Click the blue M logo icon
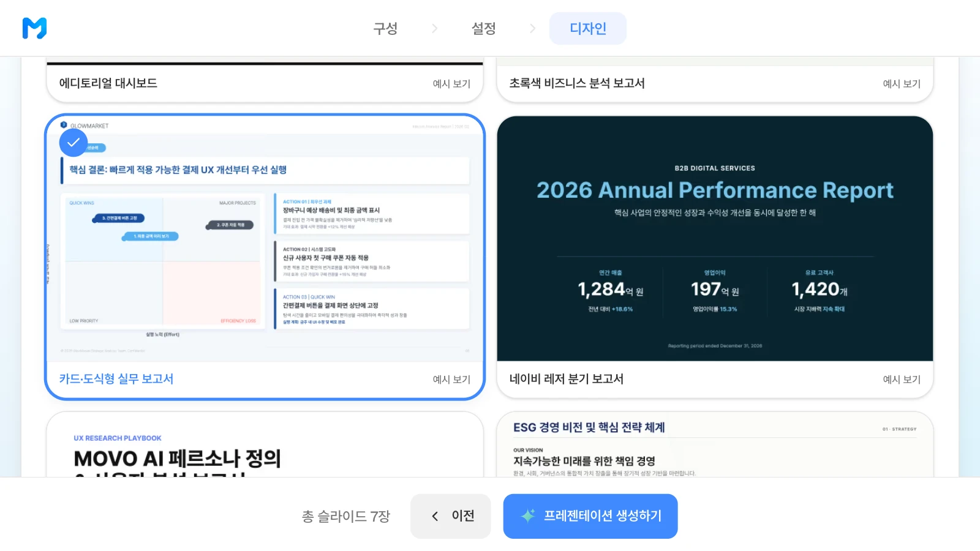Viewport: 980px width, 551px height. (34, 28)
